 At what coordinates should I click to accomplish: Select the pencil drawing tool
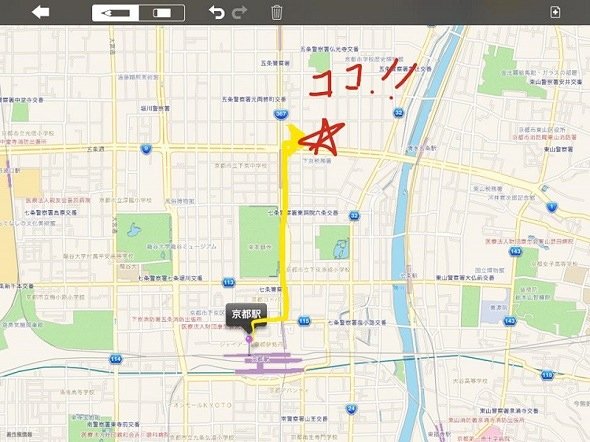116,13
